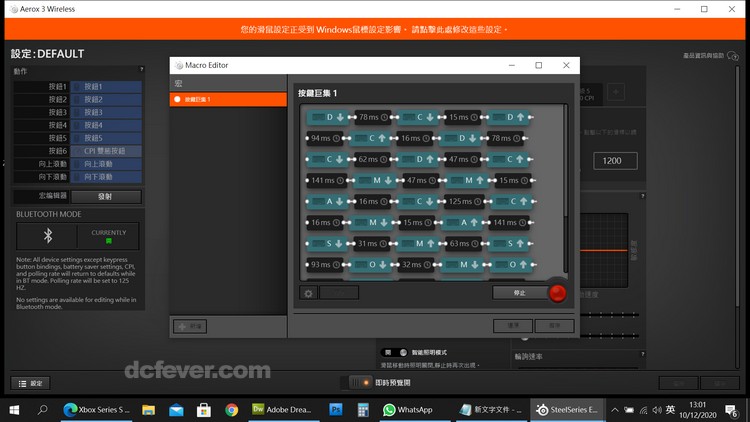Open the 按鈕5 mapping field
The height and width of the screenshot is (422, 750).
click(x=106, y=138)
